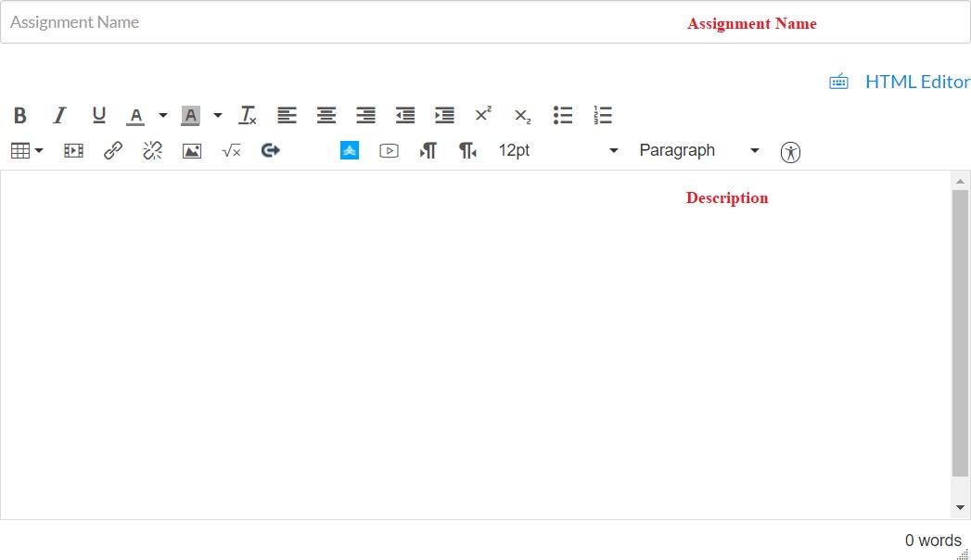This screenshot has width=971, height=560.
Task: Open the 12pt font size dropdown
Action: [558, 150]
